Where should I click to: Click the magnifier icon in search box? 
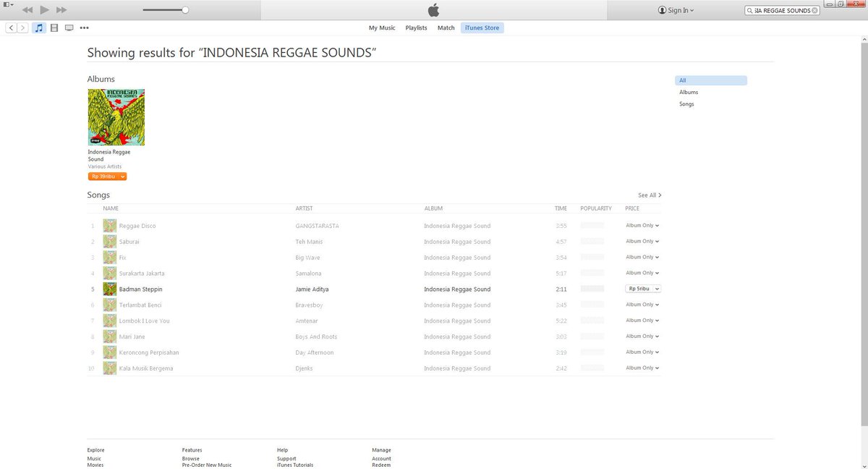[x=750, y=10]
